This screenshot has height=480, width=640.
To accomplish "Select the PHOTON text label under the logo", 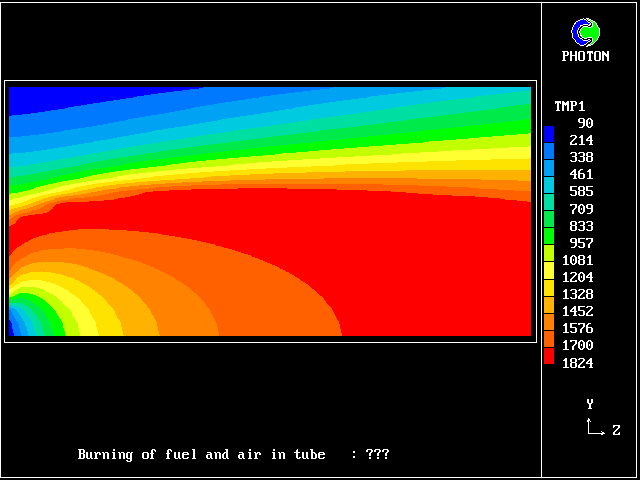I will (x=585, y=57).
